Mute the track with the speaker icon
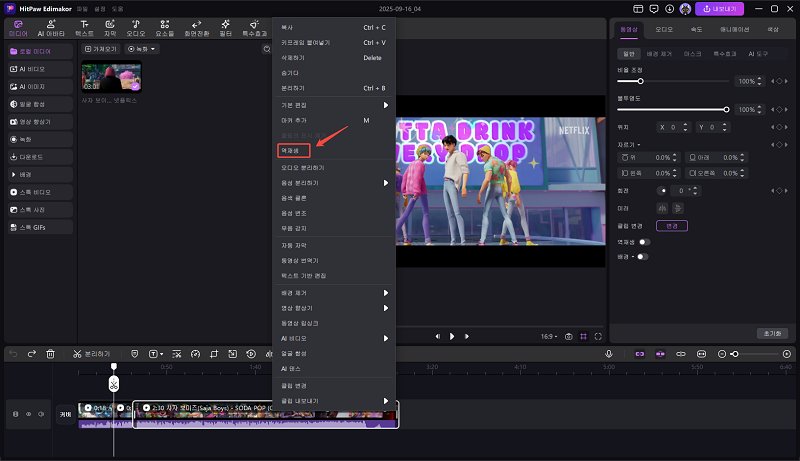800x461 pixels. click(41, 414)
